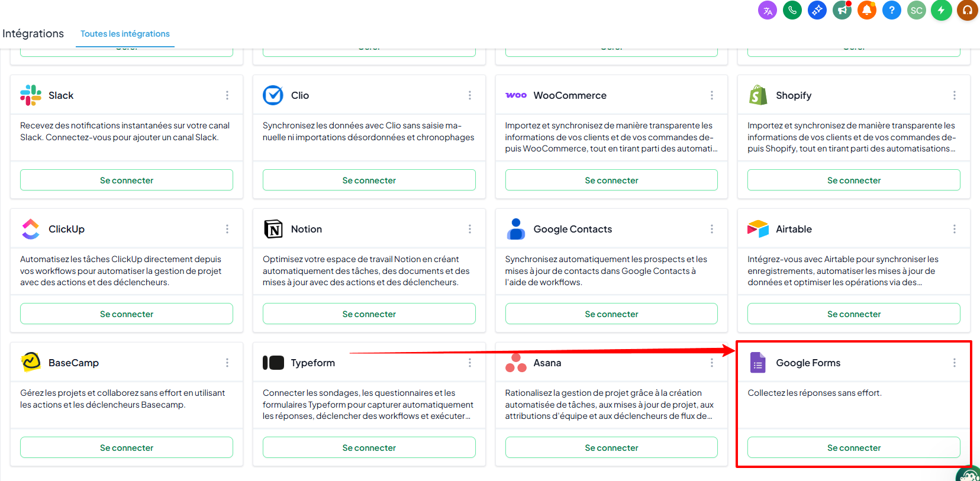Open the Slack card options menu
This screenshot has width=980, height=481.
point(227,95)
